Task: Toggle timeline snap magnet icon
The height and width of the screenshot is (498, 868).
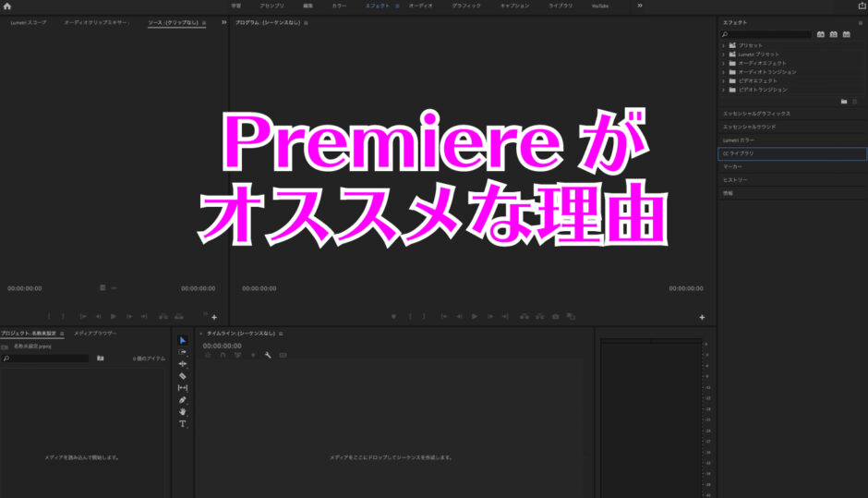Action: click(223, 355)
